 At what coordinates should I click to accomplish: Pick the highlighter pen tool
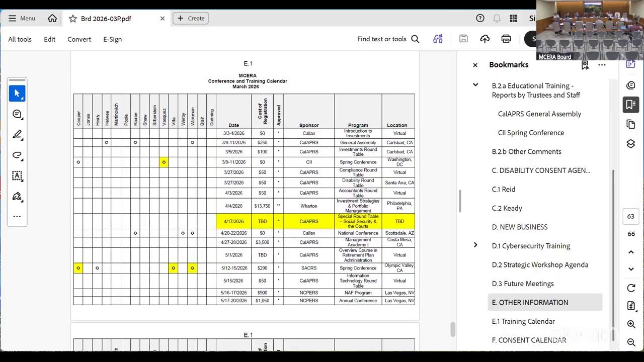[17, 134]
